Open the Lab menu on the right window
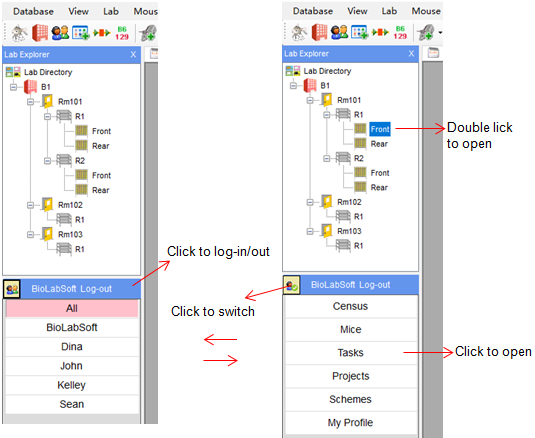Viewport: 535px width, 438px height. click(389, 11)
